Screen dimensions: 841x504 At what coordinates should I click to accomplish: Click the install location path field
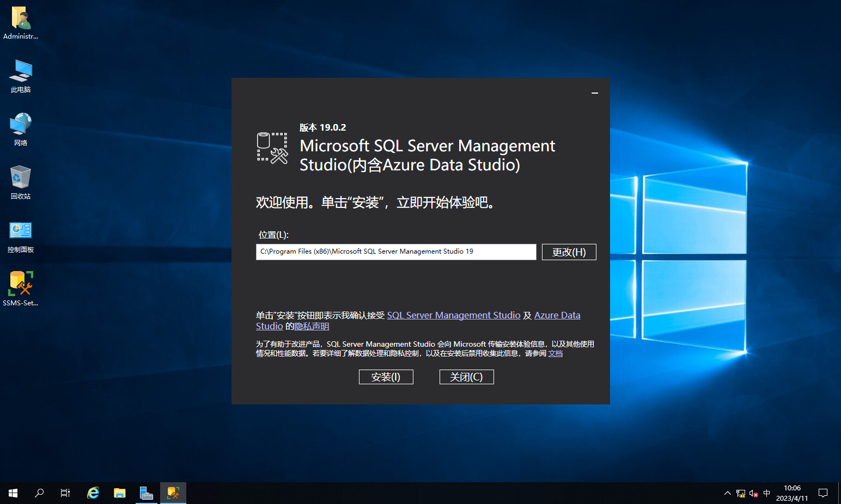(395, 251)
